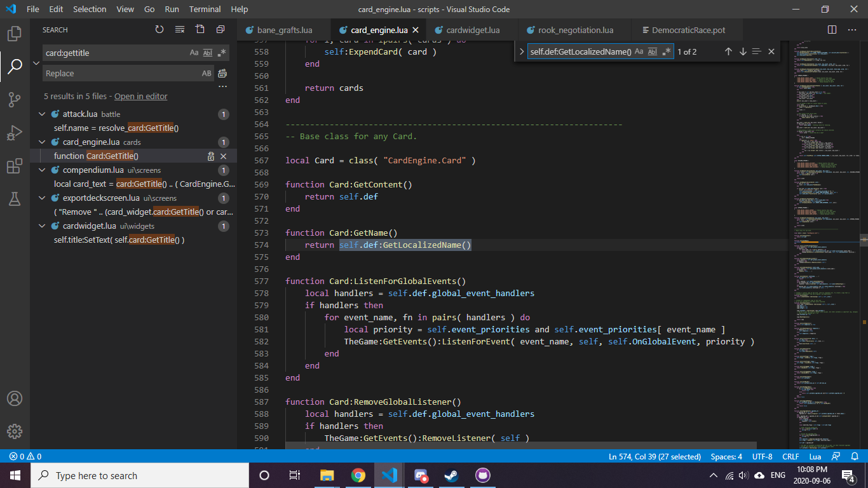
Task: Open the Terminal menu
Action: tap(205, 9)
